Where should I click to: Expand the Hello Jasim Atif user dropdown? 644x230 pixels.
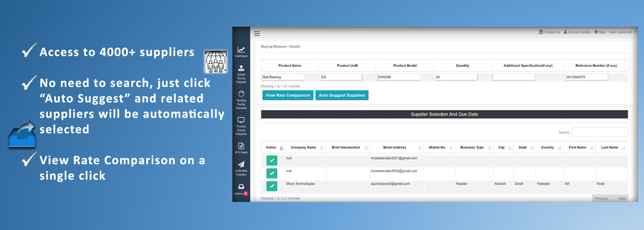tap(622, 32)
